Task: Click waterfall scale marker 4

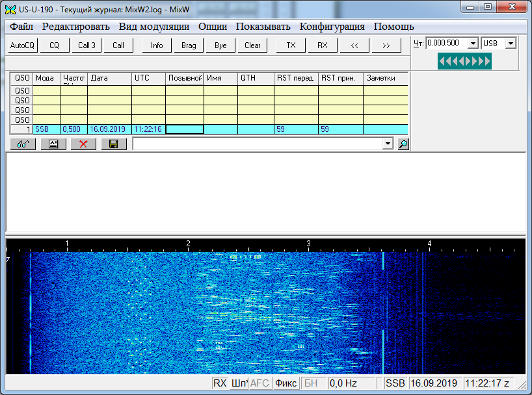Action: pos(429,244)
